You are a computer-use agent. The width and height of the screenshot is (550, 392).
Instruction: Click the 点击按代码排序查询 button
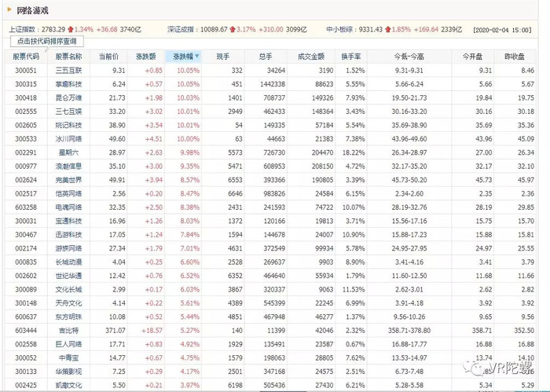(47, 42)
